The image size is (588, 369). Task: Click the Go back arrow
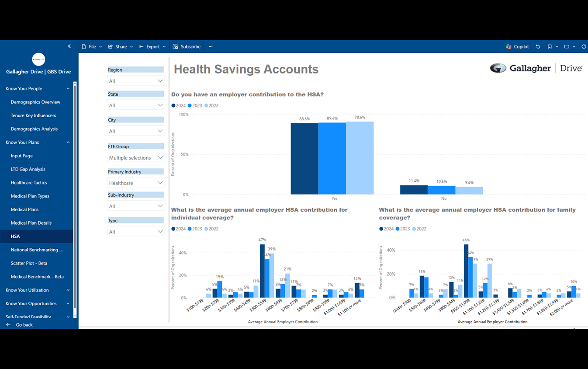(8, 325)
